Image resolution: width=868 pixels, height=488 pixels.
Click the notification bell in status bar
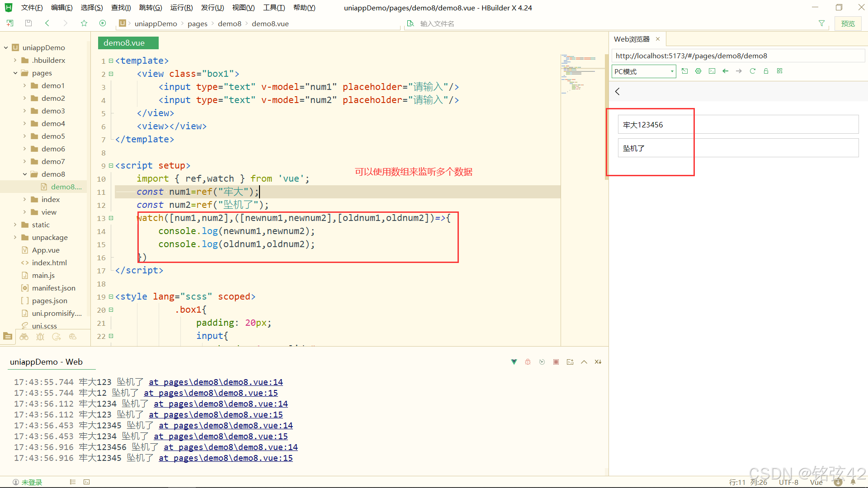pos(853,482)
